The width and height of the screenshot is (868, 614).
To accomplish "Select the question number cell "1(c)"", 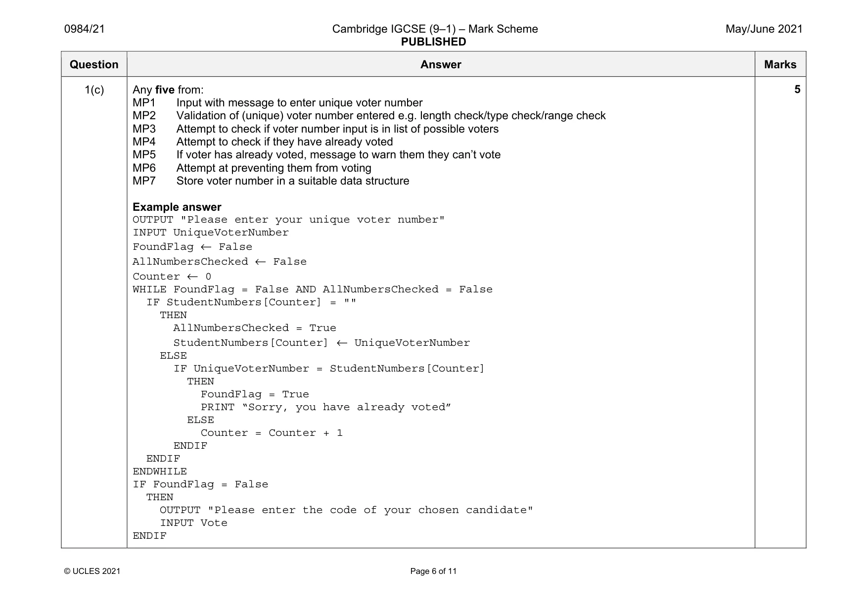I will click(94, 90).
